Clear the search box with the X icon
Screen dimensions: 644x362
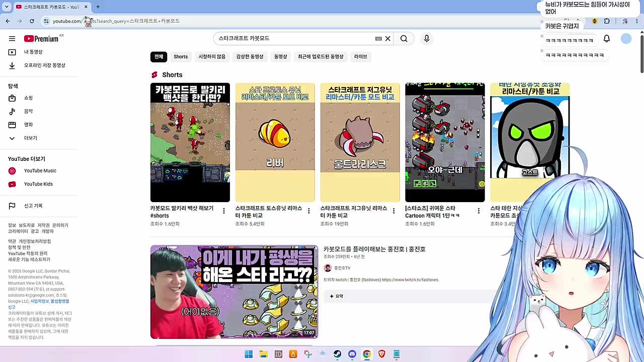tap(388, 39)
